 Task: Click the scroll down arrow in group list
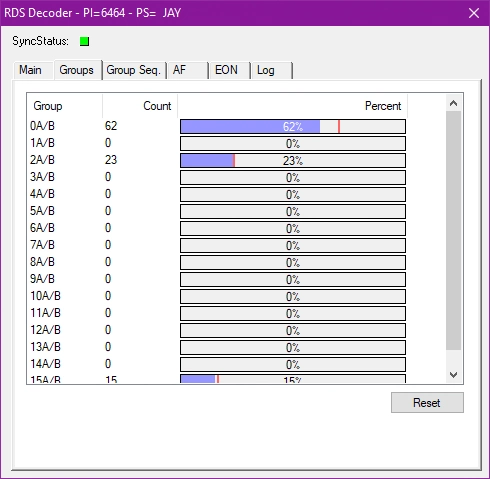pos(453,375)
